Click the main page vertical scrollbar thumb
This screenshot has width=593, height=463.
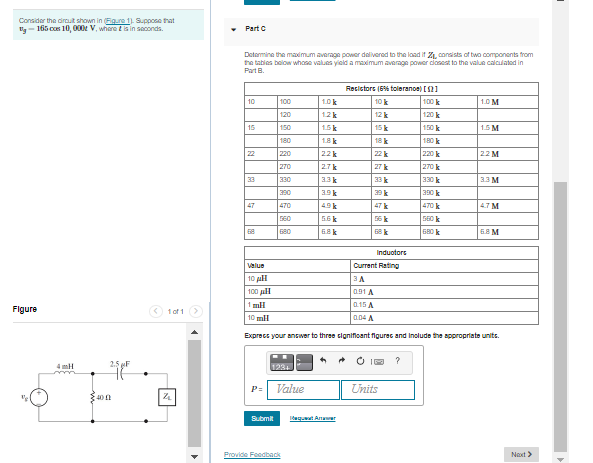tap(560, 317)
